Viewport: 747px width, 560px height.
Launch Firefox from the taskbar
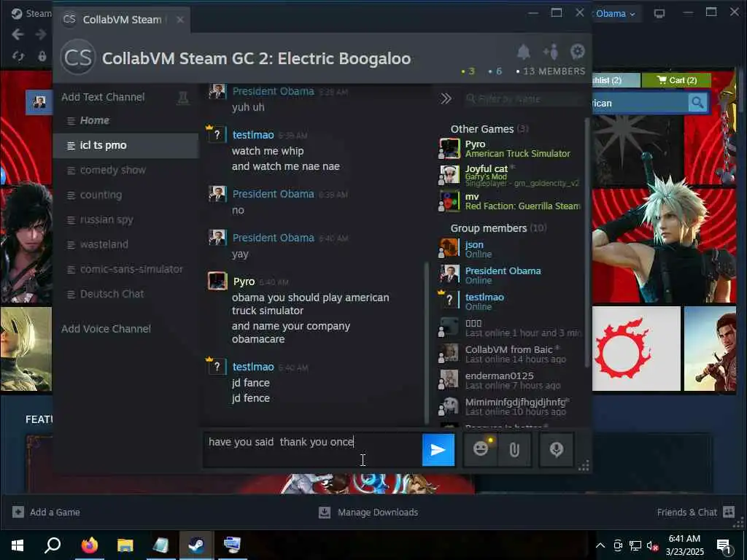click(89, 545)
